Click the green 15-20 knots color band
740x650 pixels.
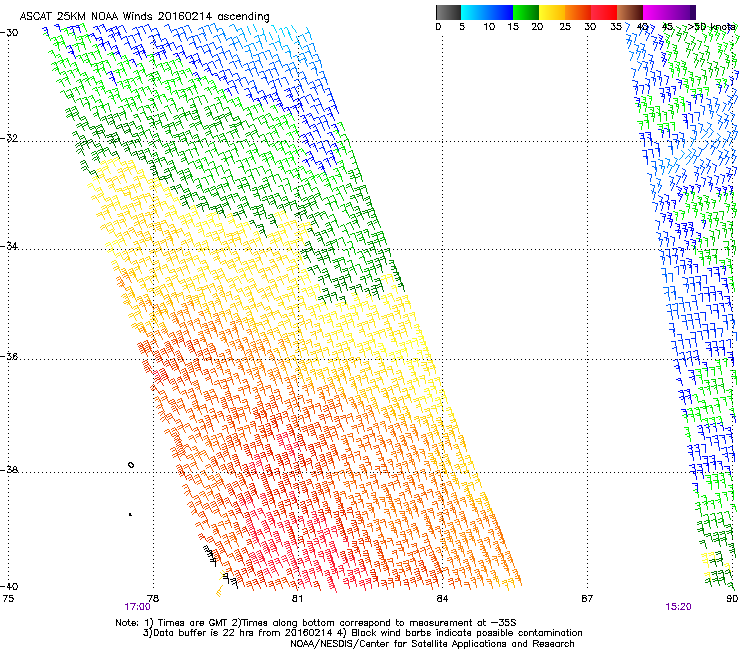pos(526,12)
